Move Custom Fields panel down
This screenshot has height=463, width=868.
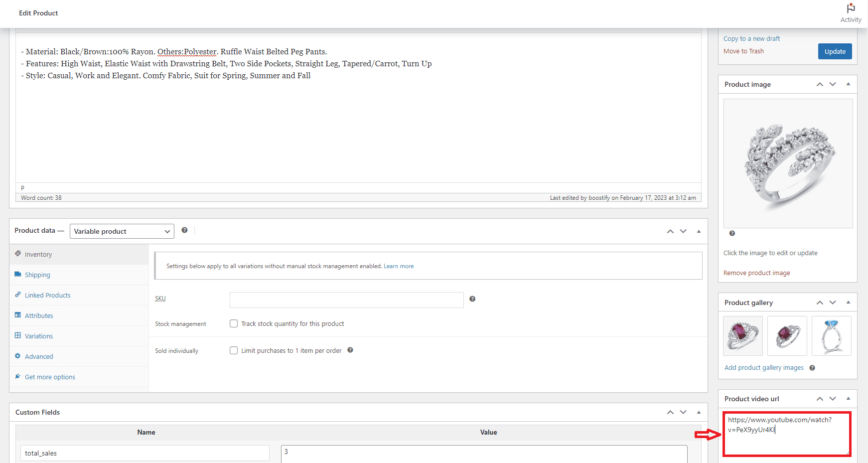[683, 412]
